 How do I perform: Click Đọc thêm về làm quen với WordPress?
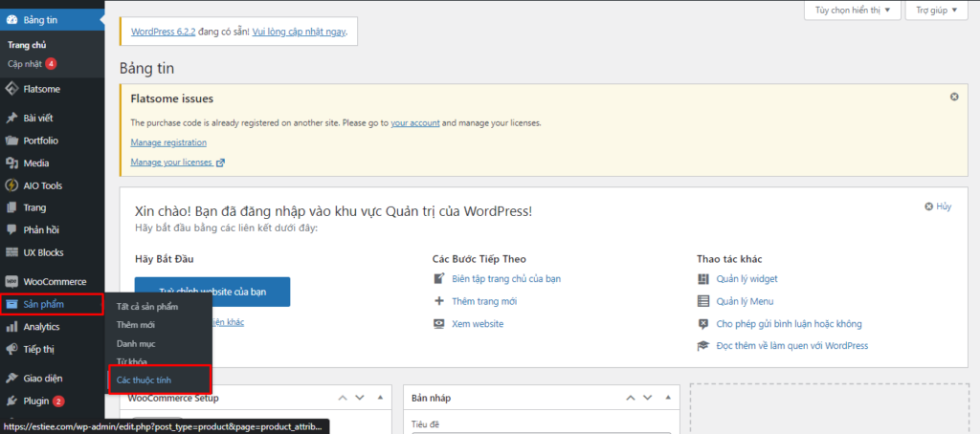point(791,345)
